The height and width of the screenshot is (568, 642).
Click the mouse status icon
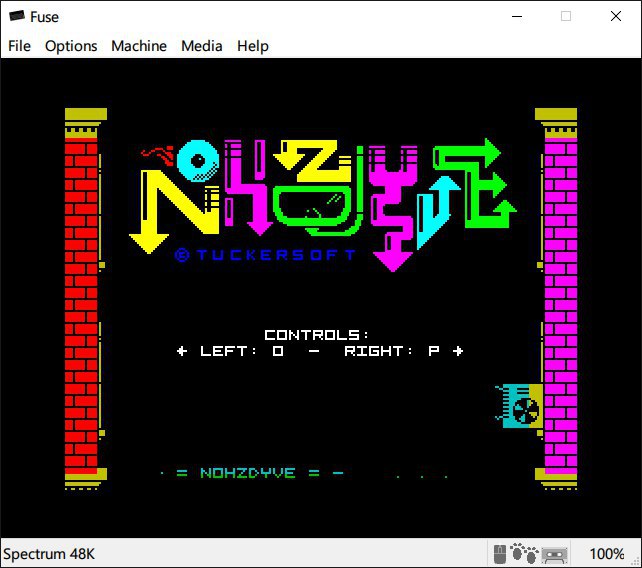tap(500, 554)
